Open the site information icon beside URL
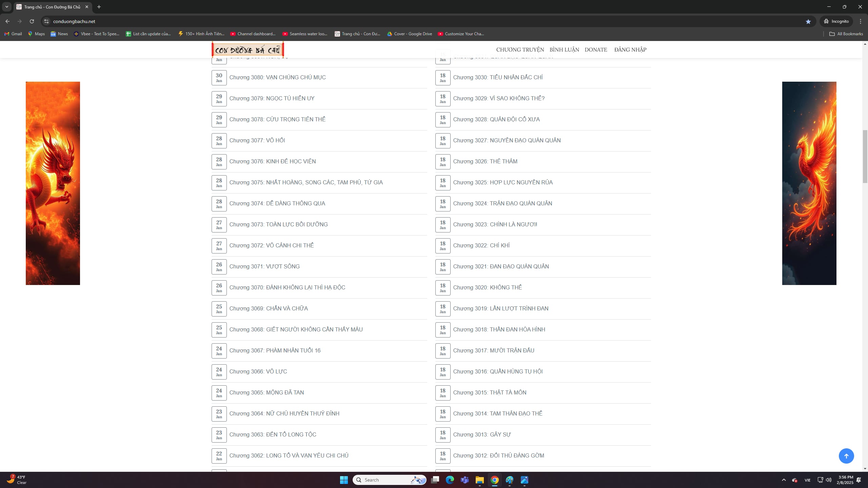 click(46, 21)
